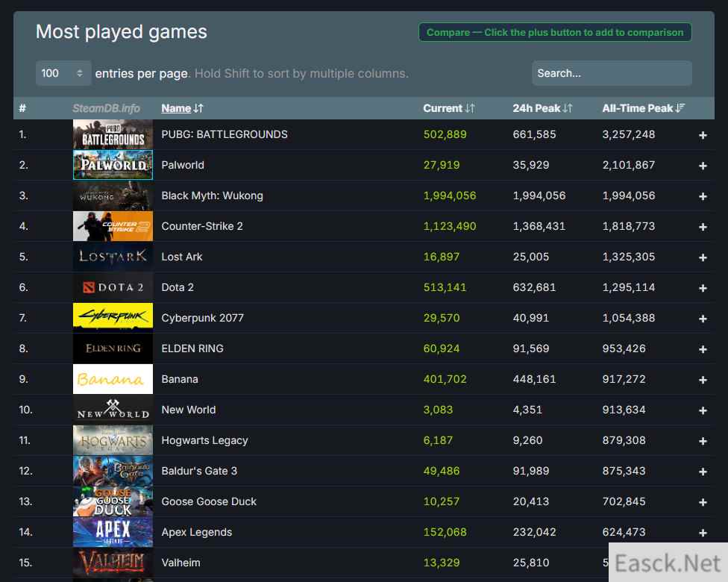Add Black Myth: Wukong to comparison

pos(703,196)
